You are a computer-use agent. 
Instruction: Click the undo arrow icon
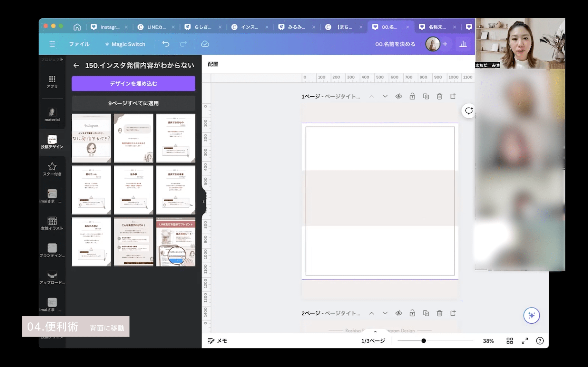tap(166, 44)
